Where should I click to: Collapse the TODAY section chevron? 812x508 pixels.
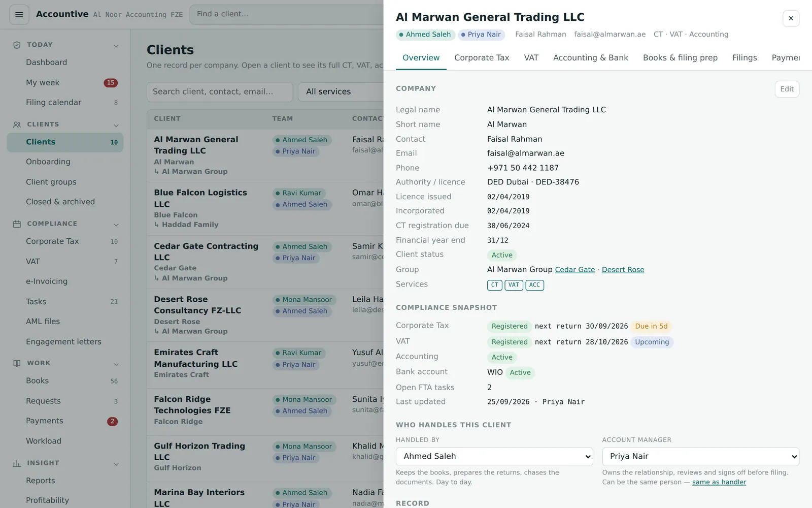tap(116, 46)
